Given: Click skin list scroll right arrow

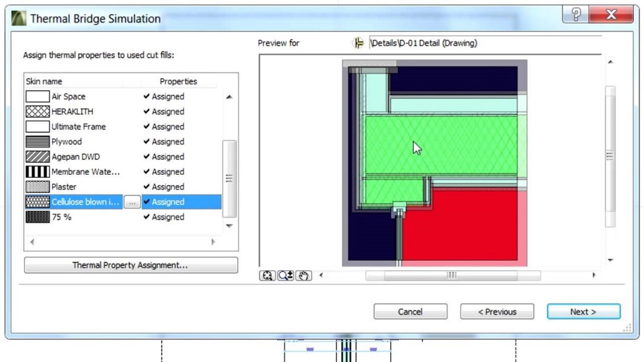Looking at the screenshot, I should [213, 242].
